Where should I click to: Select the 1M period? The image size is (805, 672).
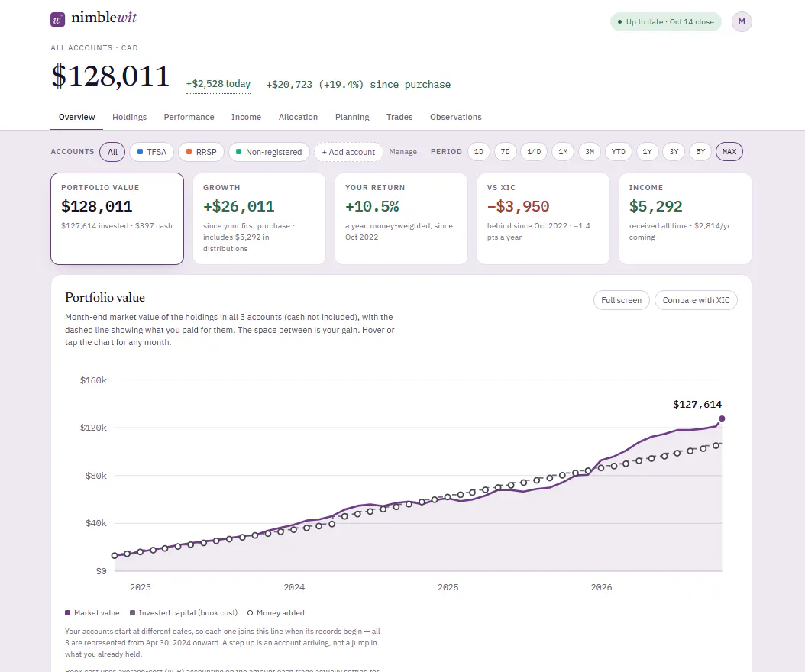(563, 152)
